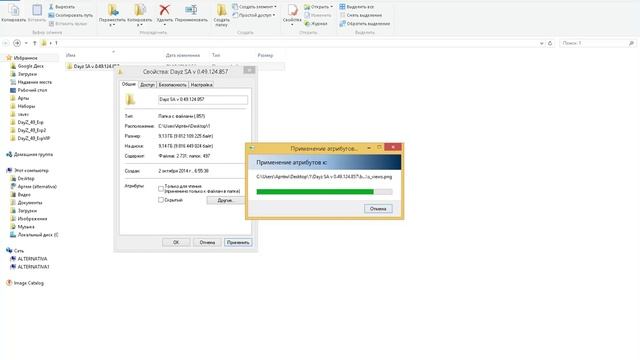Sort by the Имя column header
Viewport: 640px width, 360px height.
click(71, 55)
